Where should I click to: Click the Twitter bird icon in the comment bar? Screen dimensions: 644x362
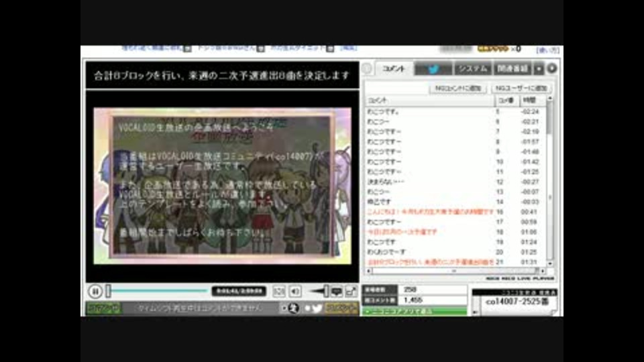tap(317, 308)
